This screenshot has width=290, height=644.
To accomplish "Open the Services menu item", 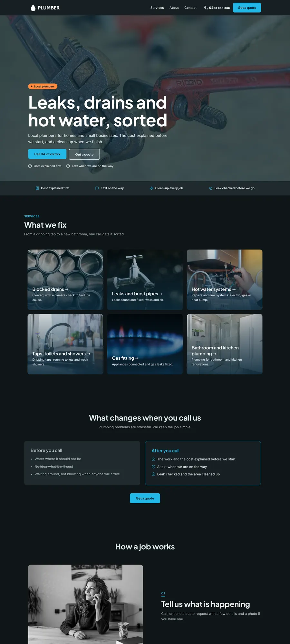I will [157, 8].
